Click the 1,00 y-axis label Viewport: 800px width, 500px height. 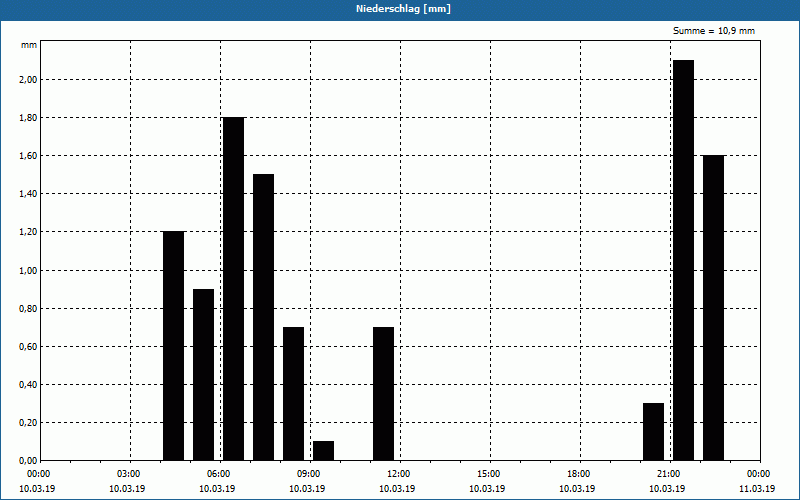pyautogui.click(x=28, y=270)
